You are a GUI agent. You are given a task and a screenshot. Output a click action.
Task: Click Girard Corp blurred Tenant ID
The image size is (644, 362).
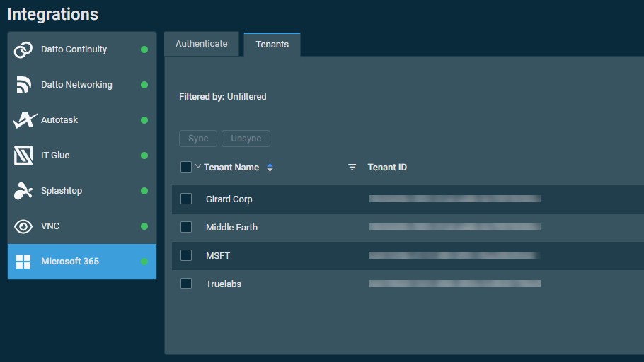[454, 199]
